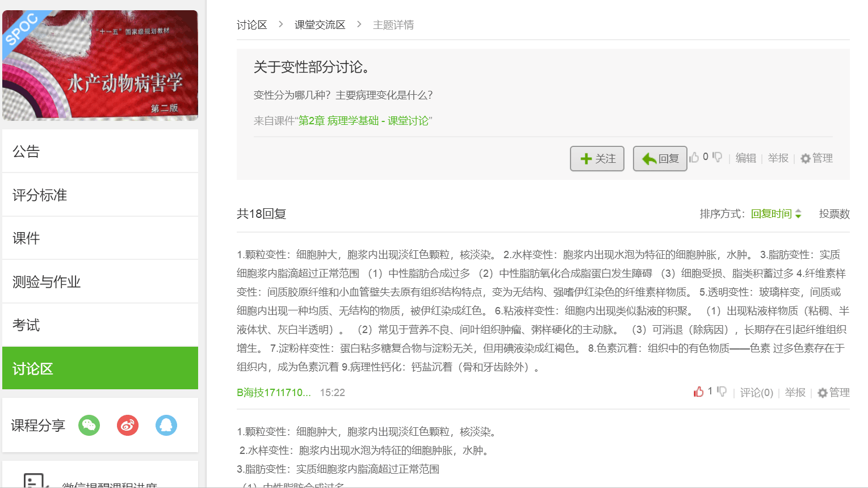Click 举报 on the first reply
The height and width of the screenshot is (488, 868).
795,393
